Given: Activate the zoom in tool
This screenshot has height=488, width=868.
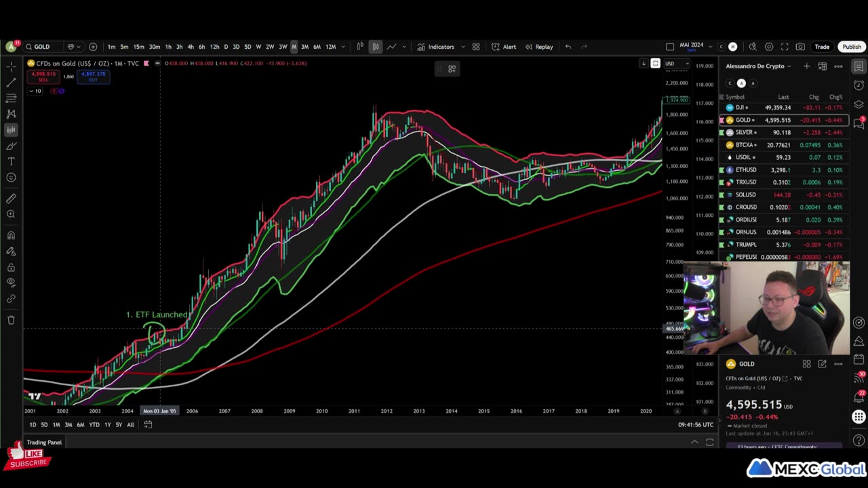Looking at the screenshot, I should pos(11,214).
